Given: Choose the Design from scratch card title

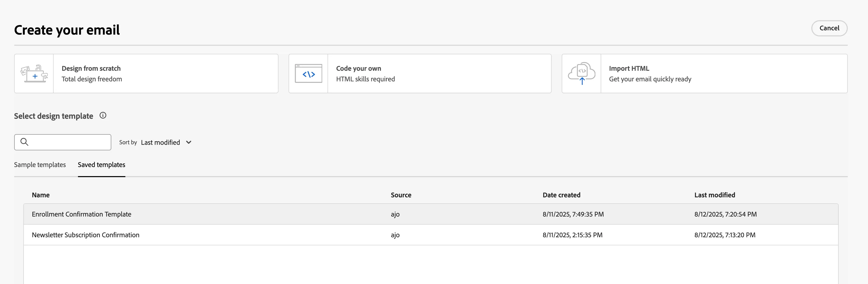Looking at the screenshot, I should pyautogui.click(x=91, y=68).
